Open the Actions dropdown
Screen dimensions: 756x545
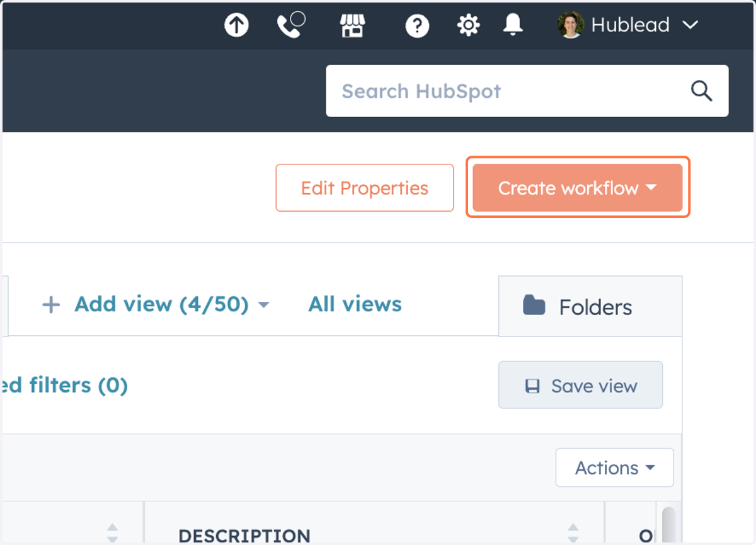click(614, 468)
